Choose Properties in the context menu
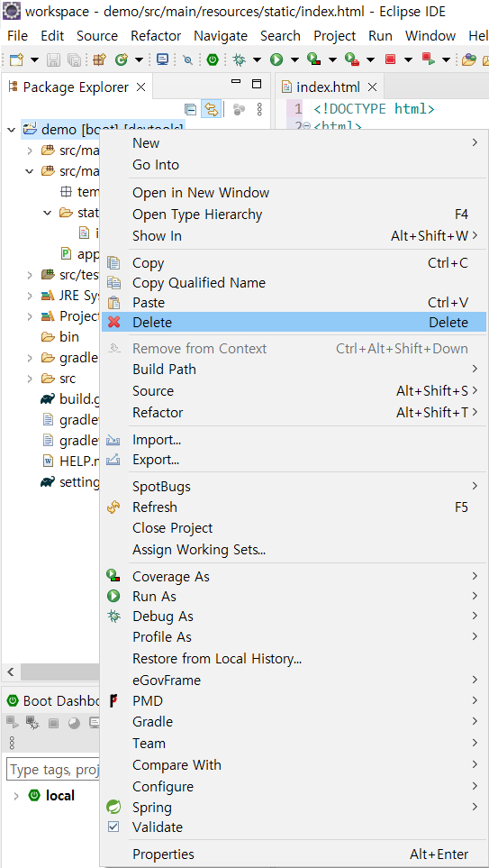Screen dimensions: 489x868 click(294, 854)
